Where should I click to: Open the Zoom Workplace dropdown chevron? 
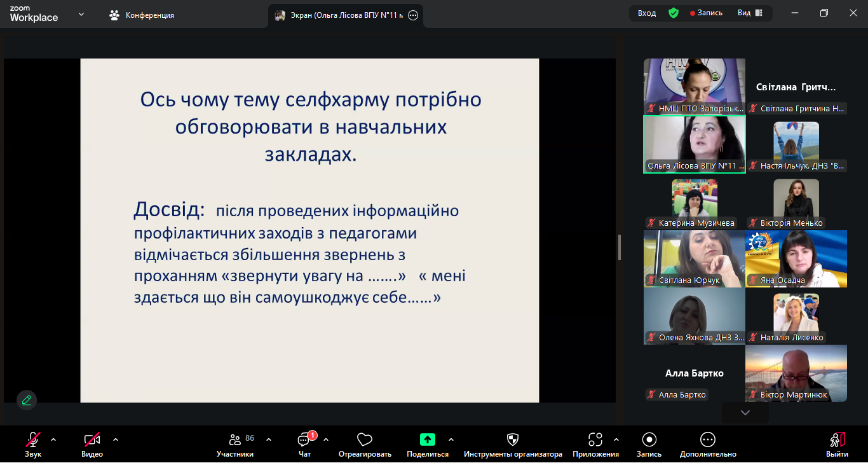point(81,14)
